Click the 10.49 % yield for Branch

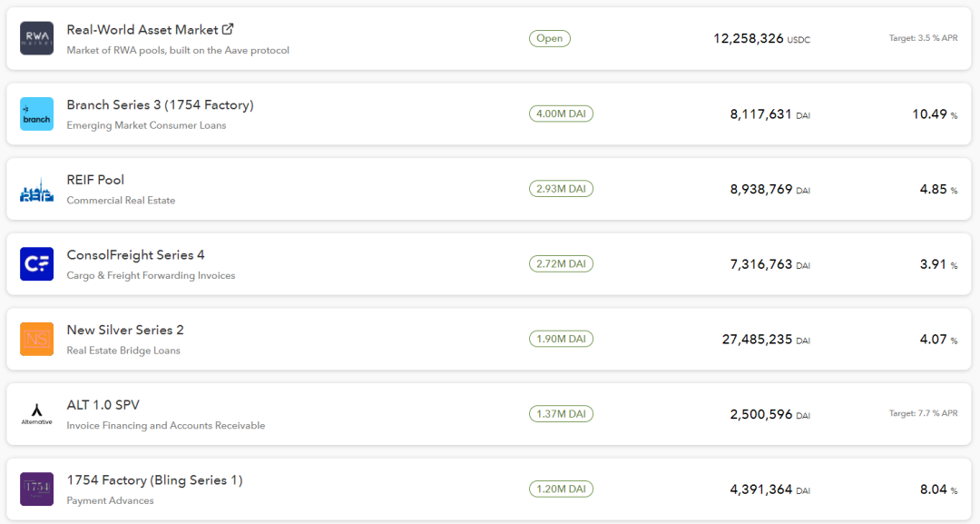tap(935, 114)
